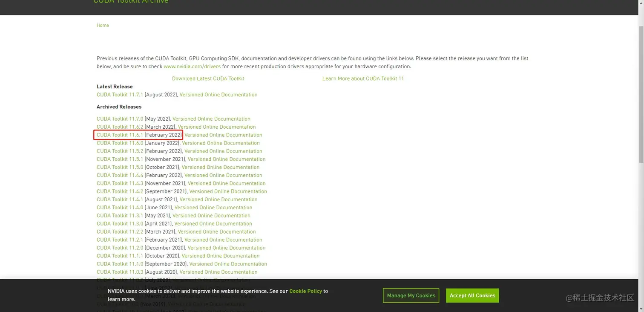Open CUDA Toolkit 11.7.1 latest release
Screen dimensions: 644x312
[120, 95]
